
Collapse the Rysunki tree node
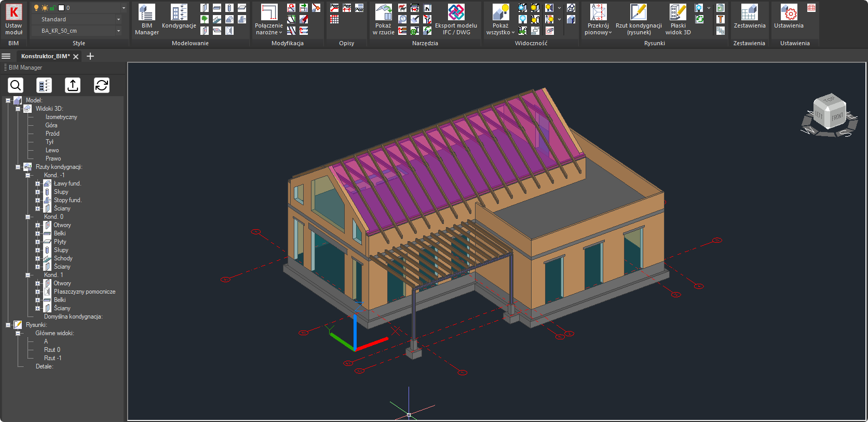tap(8, 325)
